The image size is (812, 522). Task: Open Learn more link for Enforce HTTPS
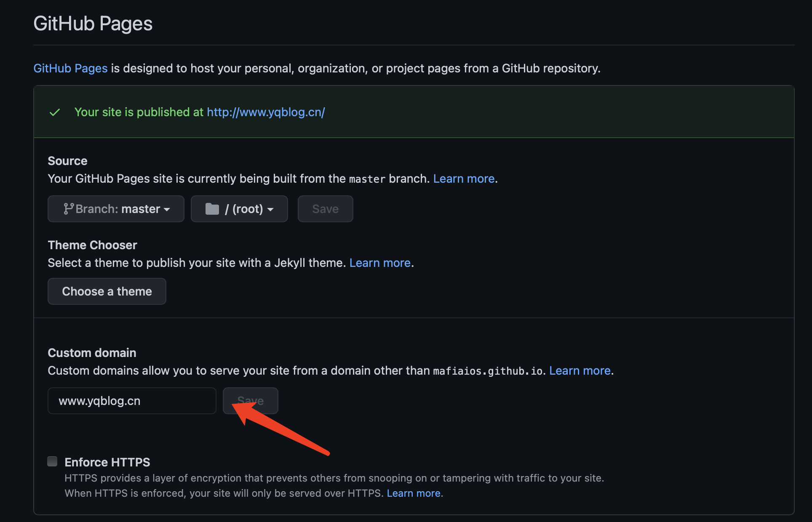tap(414, 493)
